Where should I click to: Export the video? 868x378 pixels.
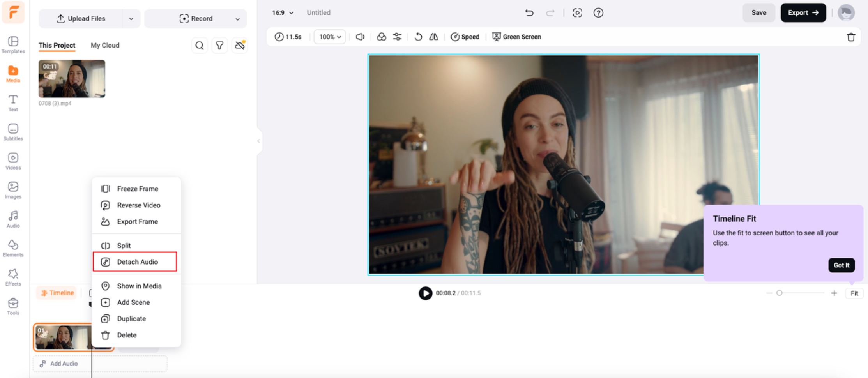tap(803, 13)
